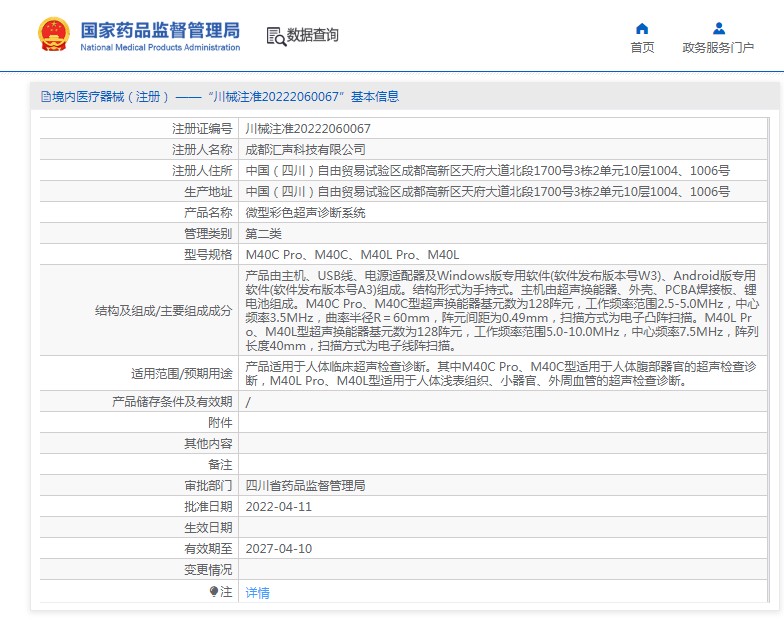Image resolution: width=784 pixels, height=622 pixels.
Task: Click the 生产地址 address value
Action: click(x=488, y=192)
